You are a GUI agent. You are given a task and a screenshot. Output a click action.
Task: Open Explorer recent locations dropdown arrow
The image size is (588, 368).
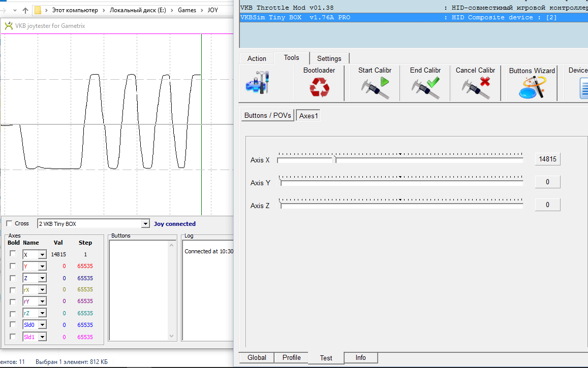pos(15,10)
